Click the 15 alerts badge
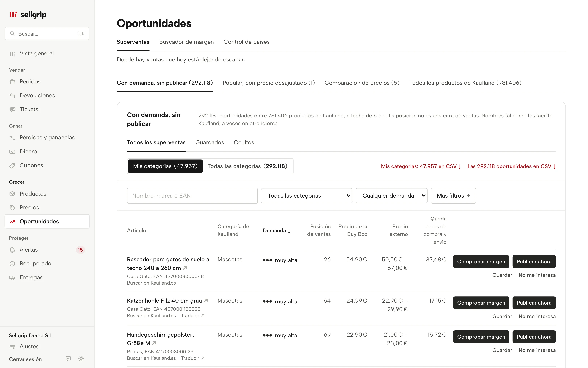Viewport: 588px width, 368px height. [80, 250]
